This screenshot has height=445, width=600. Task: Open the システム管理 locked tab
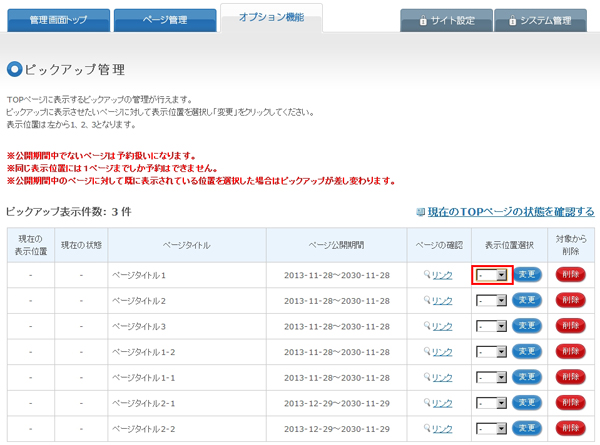[x=539, y=20]
